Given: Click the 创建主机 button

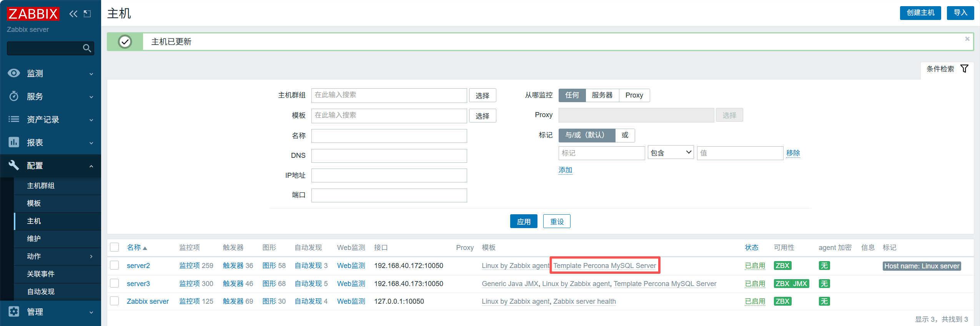Looking at the screenshot, I should click(x=920, y=13).
